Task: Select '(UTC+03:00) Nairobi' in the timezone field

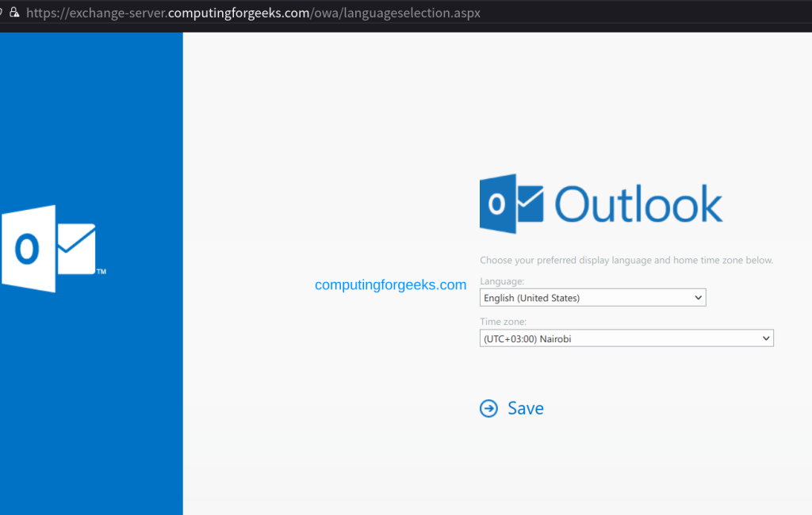Action: tap(555, 338)
